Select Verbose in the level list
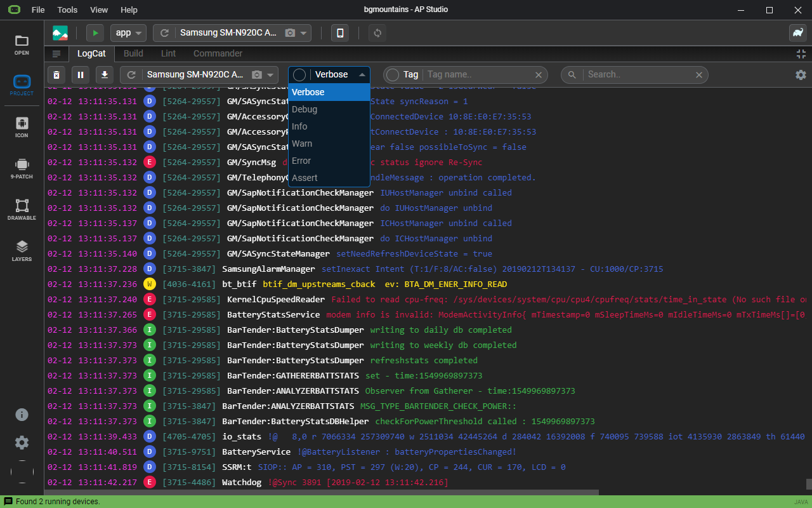This screenshot has width=812, height=508. [329, 92]
